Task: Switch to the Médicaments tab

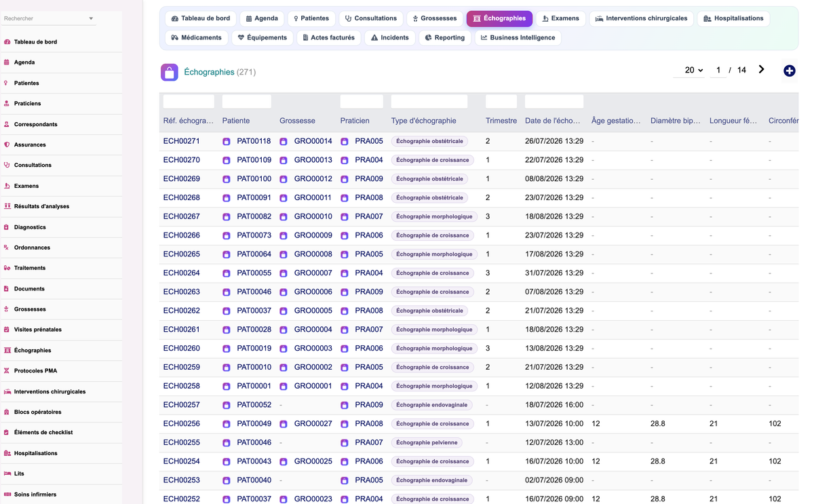Action: click(x=196, y=37)
